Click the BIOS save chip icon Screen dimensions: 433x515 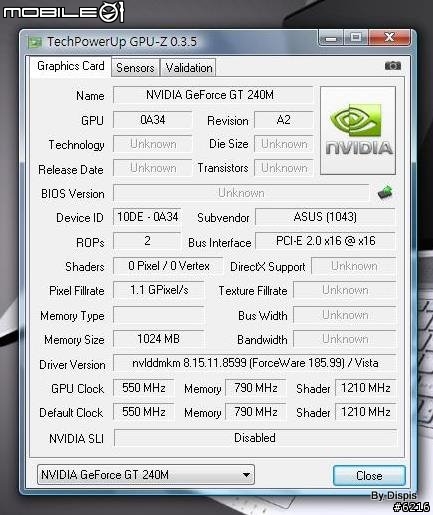pos(385,193)
